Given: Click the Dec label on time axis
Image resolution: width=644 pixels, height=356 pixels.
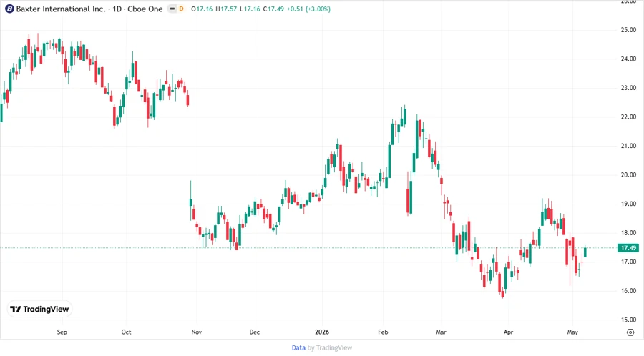Looking at the screenshot, I should click(255, 332).
